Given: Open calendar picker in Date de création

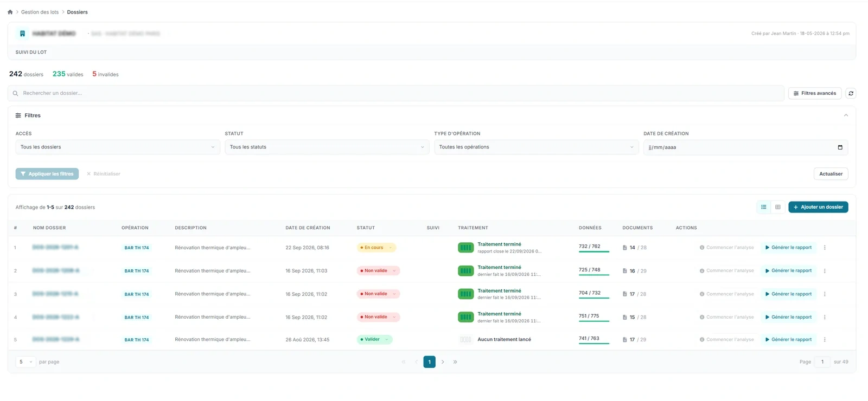Looking at the screenshot, I should click(840, 147).
